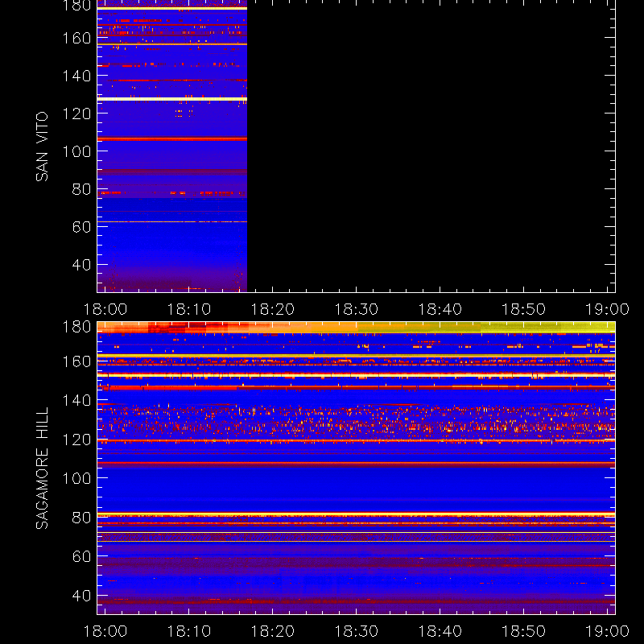Pick the 120 tick label on Sagamore Hill axis
Viewport: 644px width, 644px height.
(x=76, y=440)
